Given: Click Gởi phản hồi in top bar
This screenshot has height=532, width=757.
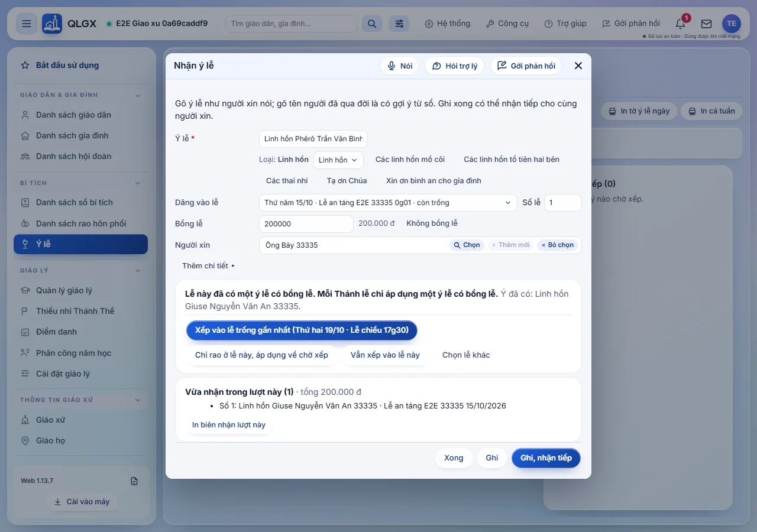Looking at the screenshot, I should pos(631,24).
